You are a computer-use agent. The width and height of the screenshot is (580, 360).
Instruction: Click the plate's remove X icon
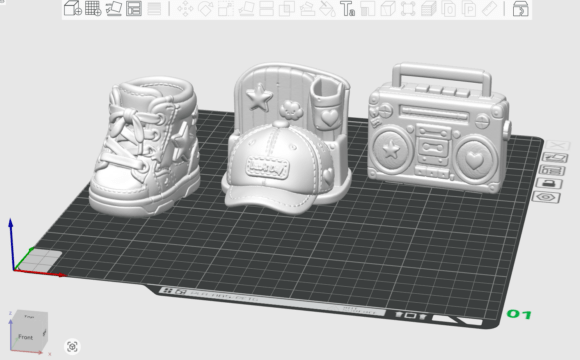tap(558, 145)
